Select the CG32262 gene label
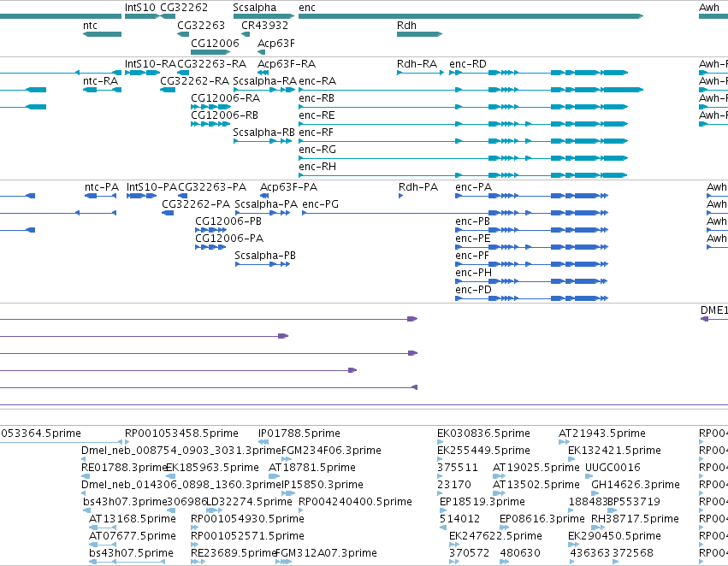Image resolution: width=728 pixels, height=566 pixels. (x=184, y=8)
